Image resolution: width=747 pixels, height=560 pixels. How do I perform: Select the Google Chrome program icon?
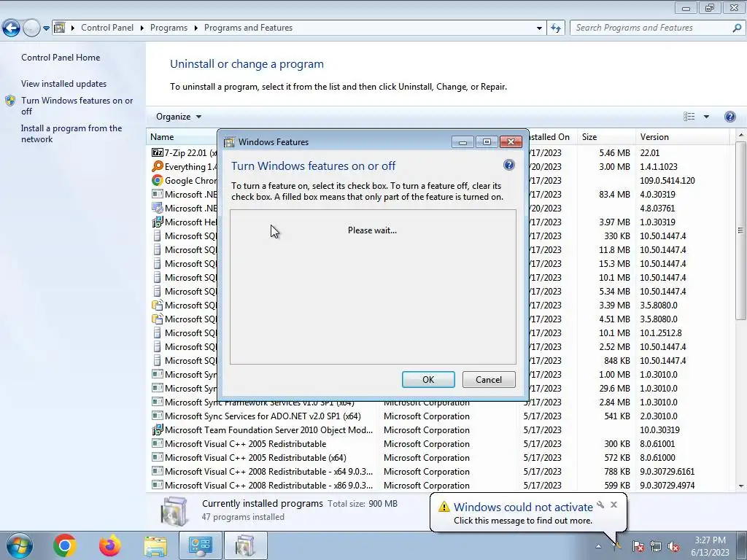click(x=158, y=180)
